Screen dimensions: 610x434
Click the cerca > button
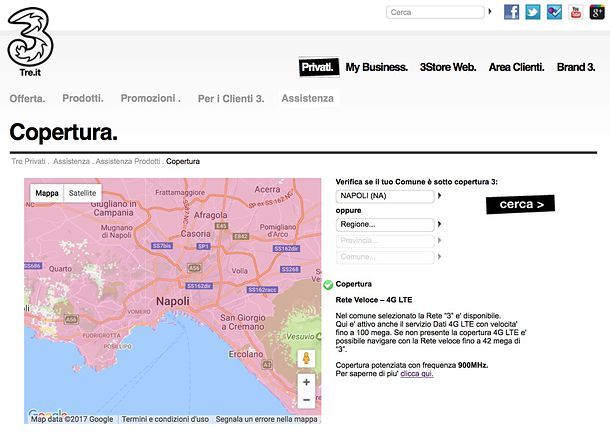520,204
